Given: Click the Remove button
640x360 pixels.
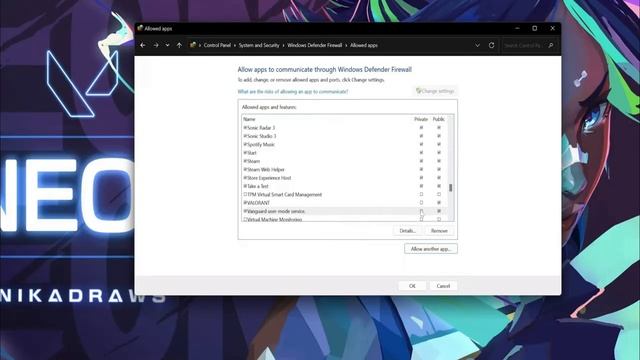Looking at the screenshot, I should pos(439,231).
